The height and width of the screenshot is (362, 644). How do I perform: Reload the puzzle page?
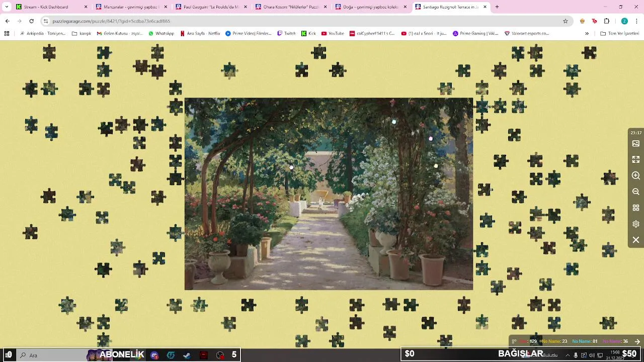tap(31, 21)
